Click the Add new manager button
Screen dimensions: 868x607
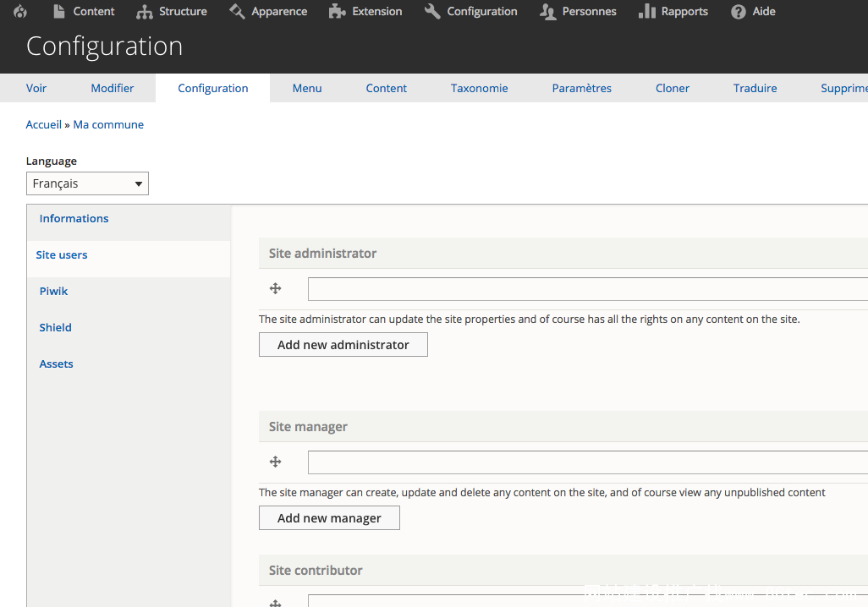point(329,518)
